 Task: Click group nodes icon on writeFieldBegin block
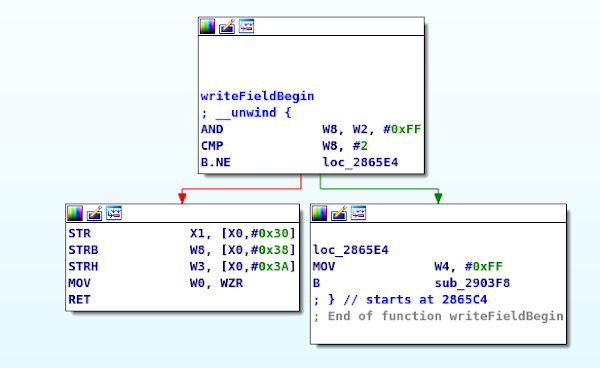pos(246,26)
